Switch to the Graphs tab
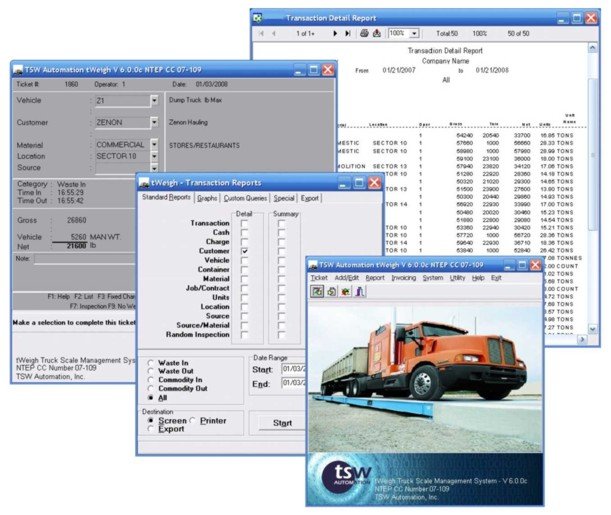611x515 pixels. tap(207, 198)
